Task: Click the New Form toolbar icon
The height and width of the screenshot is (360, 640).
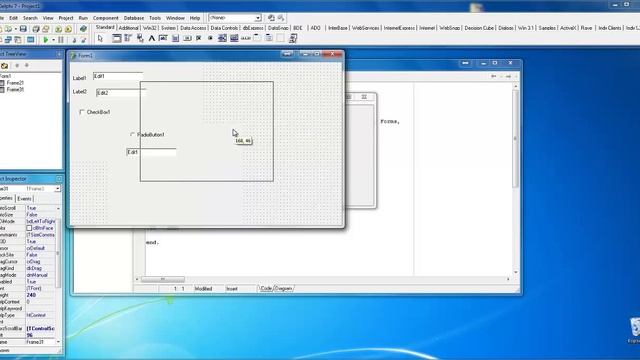Action: (31, 40)
